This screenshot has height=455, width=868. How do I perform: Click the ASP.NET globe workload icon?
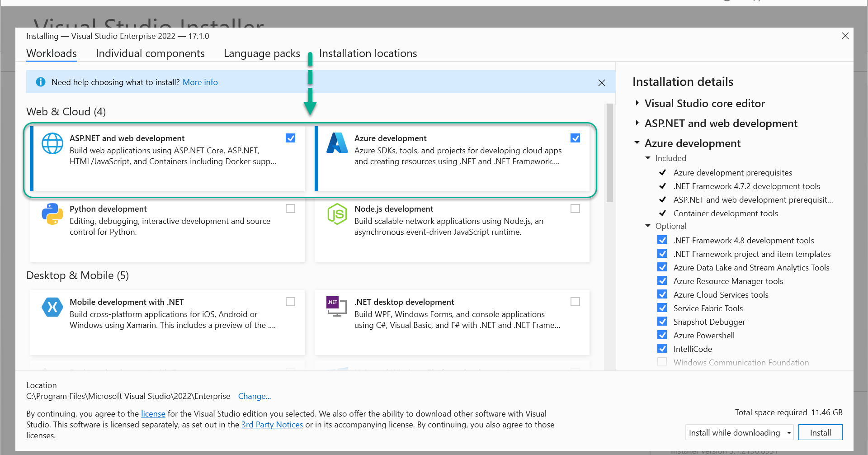pyautogui.click(x=52, y=143)
